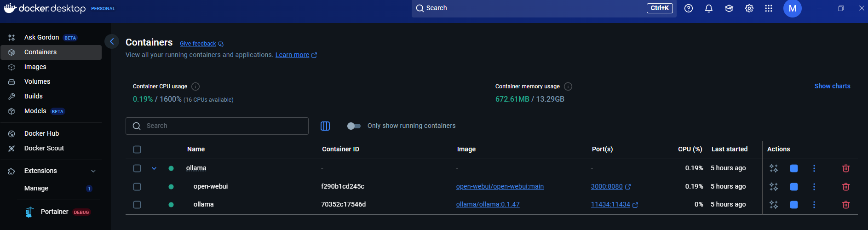Stop ollama container 70352c17546d
868x230 pixels.
coord(794,205)
